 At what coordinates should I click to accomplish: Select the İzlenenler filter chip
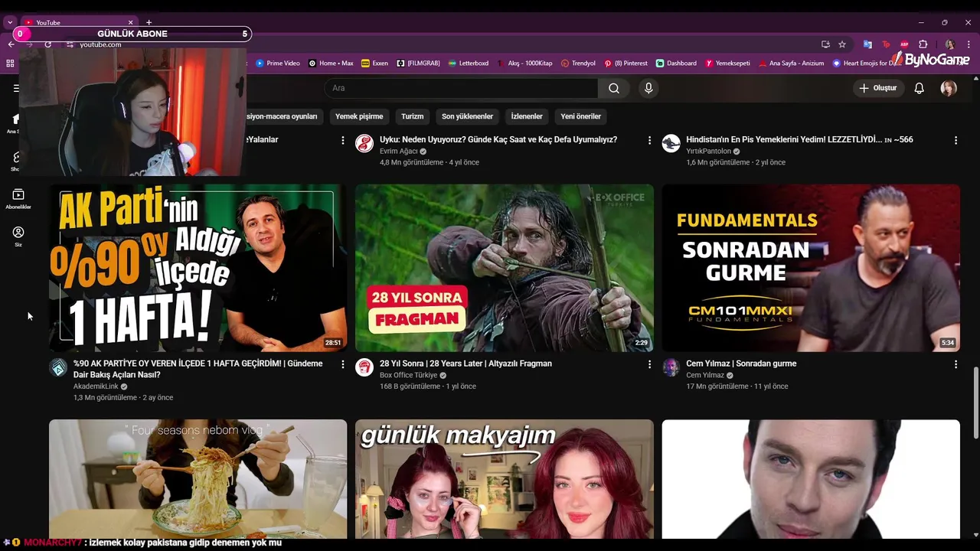click(x=527, y=116)
